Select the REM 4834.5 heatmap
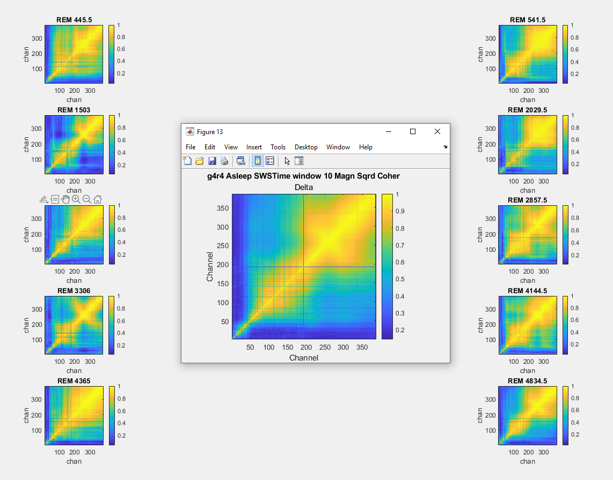Image resolution: width=613 pixels, height=480 pixels. tap(527, 416)
